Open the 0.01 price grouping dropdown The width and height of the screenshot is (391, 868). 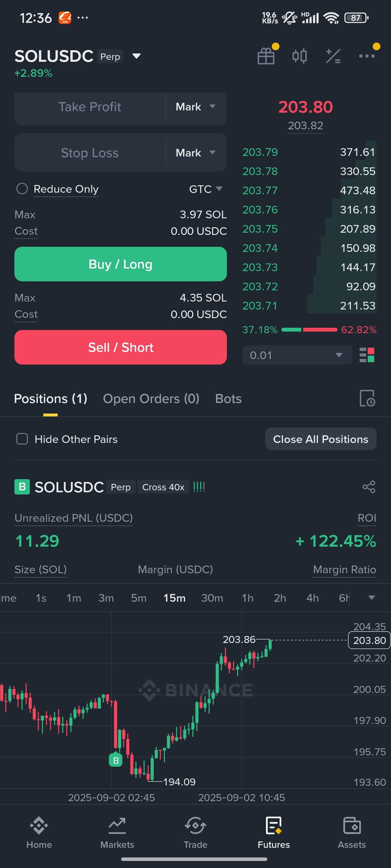(297, 355)
